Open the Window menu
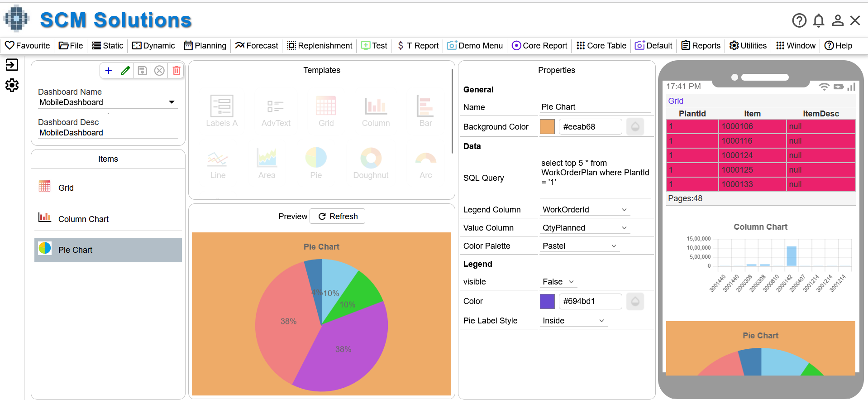868x400 pixels. click(x=796, y=46)
